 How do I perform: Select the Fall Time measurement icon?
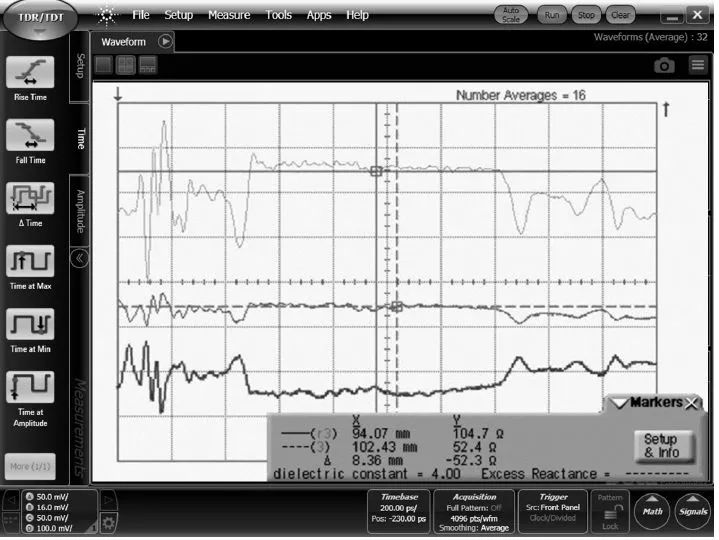[30, 135]
